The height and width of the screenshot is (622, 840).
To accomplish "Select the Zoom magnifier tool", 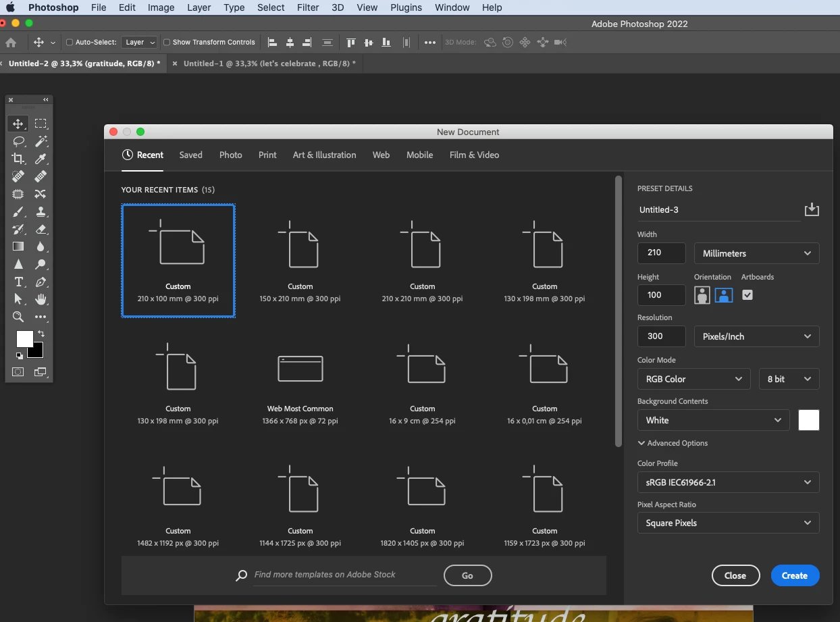I will pos(18,317).
